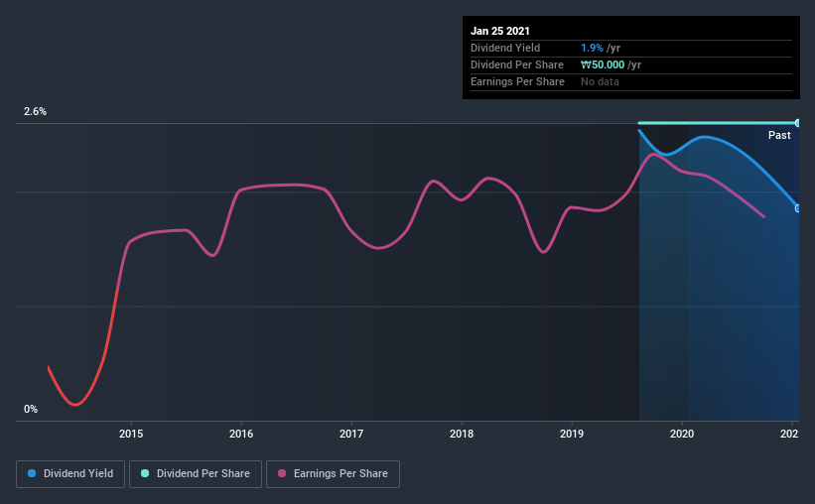Click the blue Dividend Yield legend dot
This screenshot has height=504, width=815.
coord(32,473)
